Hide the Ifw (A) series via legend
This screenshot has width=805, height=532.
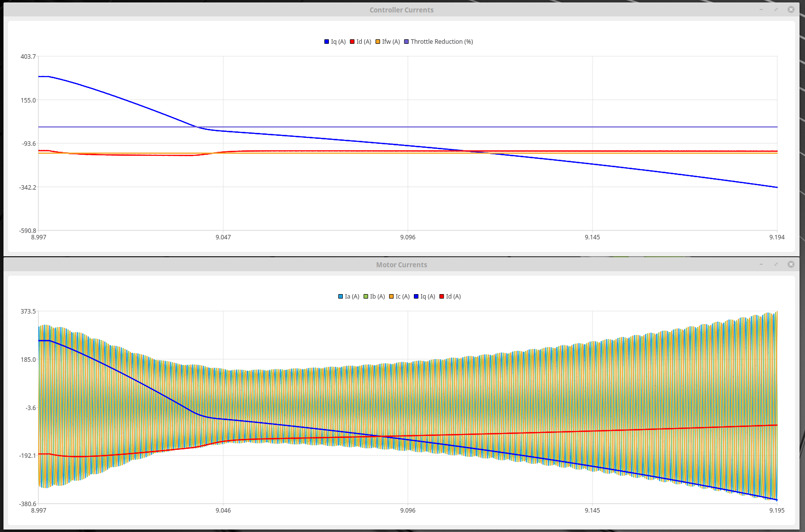coord(387,42)
